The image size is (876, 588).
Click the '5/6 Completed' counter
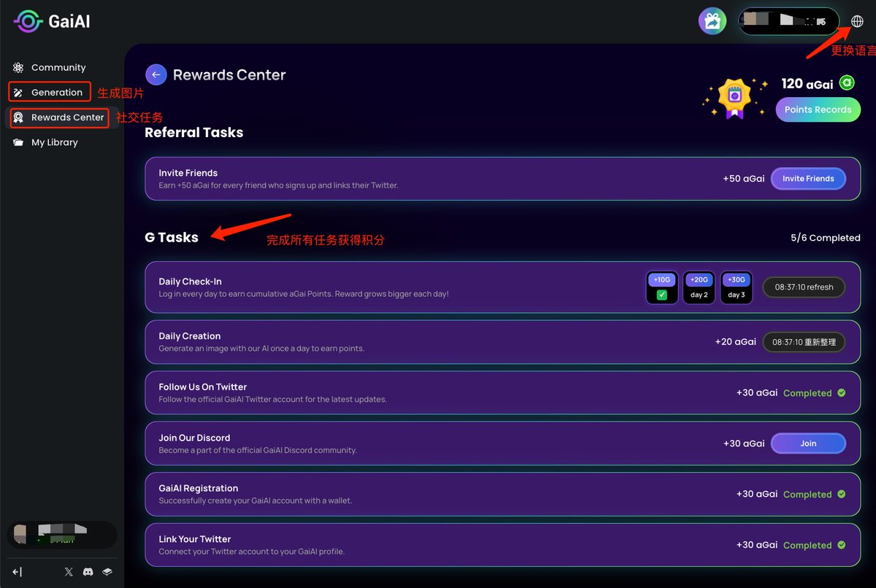(x=825, y=238)
